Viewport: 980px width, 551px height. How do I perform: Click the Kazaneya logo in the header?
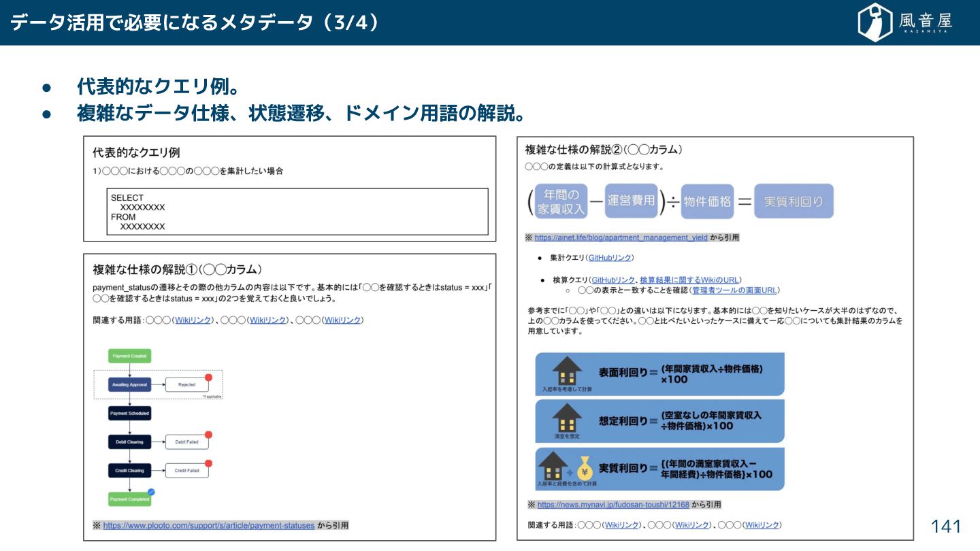[905, 22]
